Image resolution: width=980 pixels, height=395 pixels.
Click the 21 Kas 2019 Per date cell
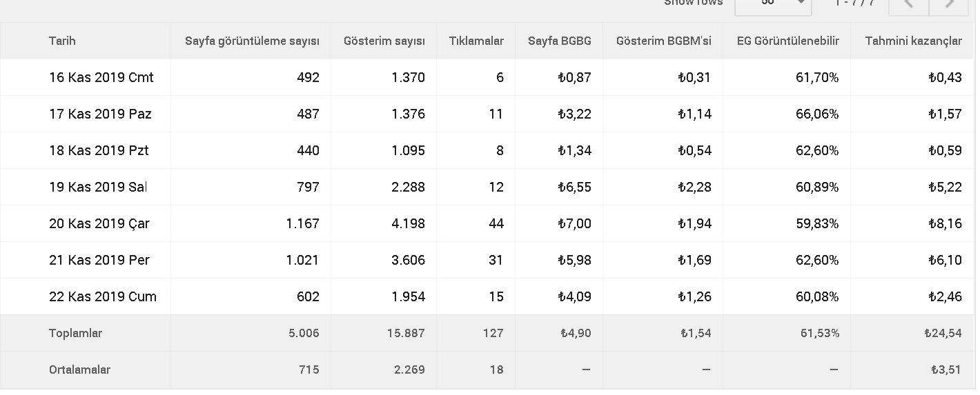99,260
